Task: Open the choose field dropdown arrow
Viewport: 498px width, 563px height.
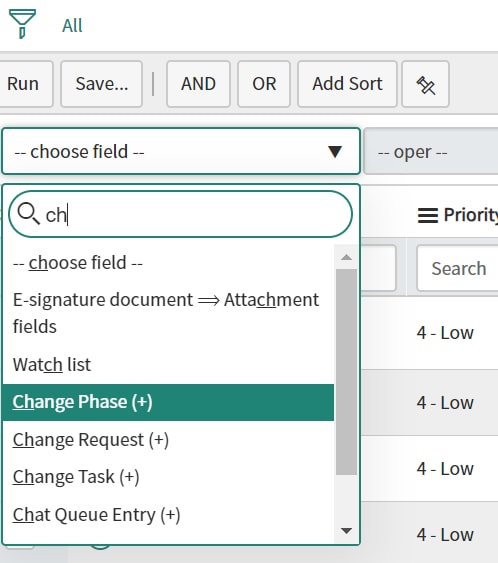Action: pos(335,152)
